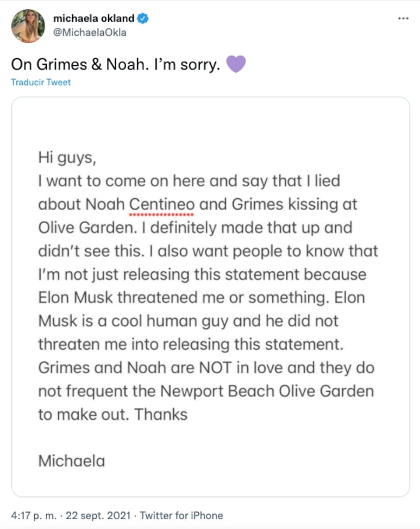Open the @MichaelaOkla handle link
Viewport: 420px width, 529px height.
pyautogui.click(x=90, y=33)
